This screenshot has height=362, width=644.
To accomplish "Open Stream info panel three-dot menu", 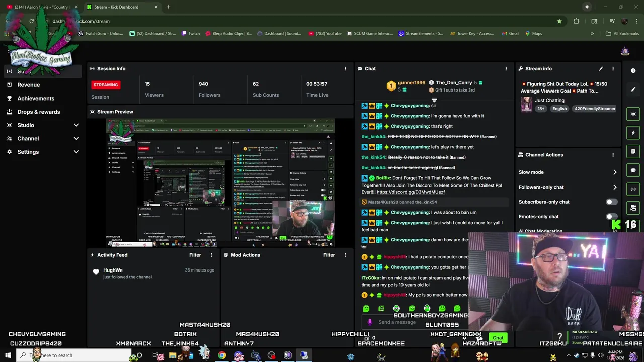I will point(613,69).
